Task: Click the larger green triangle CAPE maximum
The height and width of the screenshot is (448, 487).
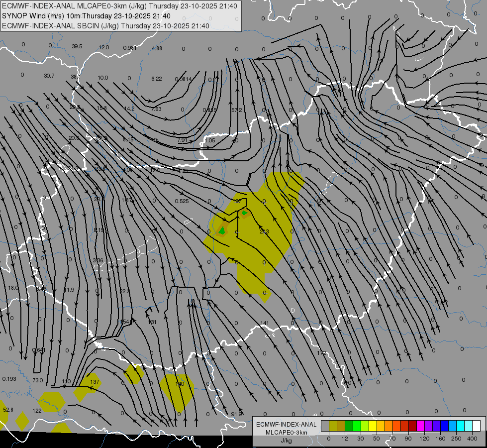Action: [x=222, y=230]
